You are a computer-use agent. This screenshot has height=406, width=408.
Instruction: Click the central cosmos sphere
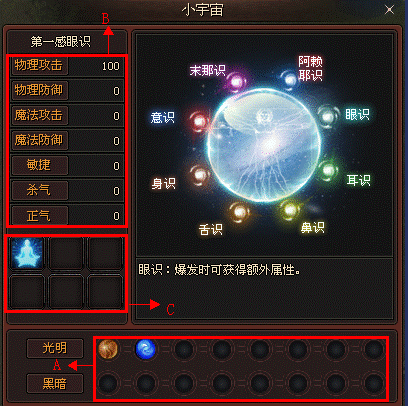(264, 146)
